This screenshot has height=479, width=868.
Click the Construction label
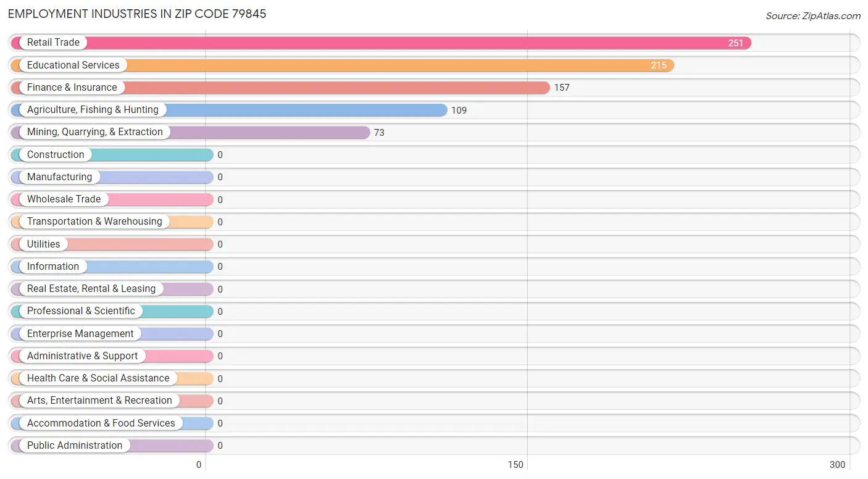pos(56,154)
